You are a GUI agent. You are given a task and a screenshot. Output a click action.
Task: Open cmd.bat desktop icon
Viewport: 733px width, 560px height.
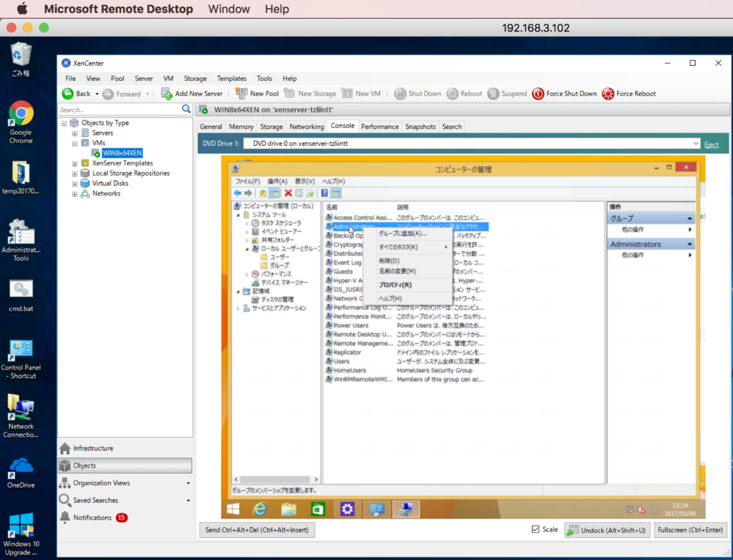(x=21, y=296)
